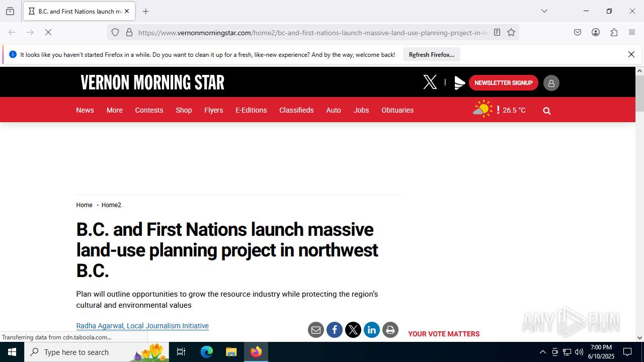Screen dimensions: 644x362
Task: Open the Jobs menu item
Action: [x=361, y=110]
